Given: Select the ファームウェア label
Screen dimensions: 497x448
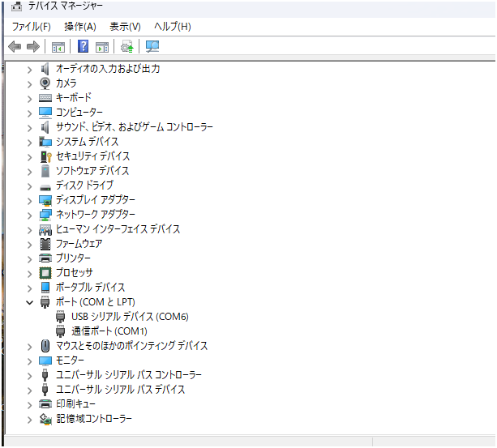Looking at the screenshot, I should point(79,244).
